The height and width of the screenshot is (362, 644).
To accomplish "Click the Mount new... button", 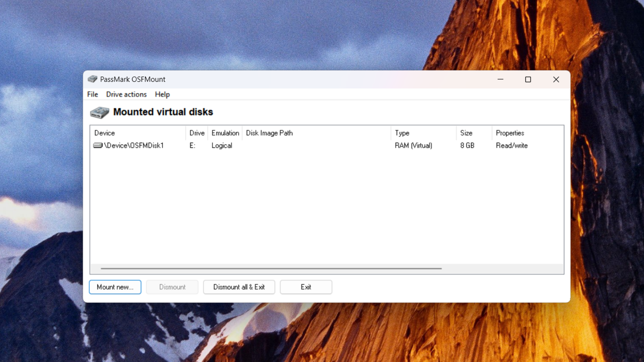I will tap(115, 287).
